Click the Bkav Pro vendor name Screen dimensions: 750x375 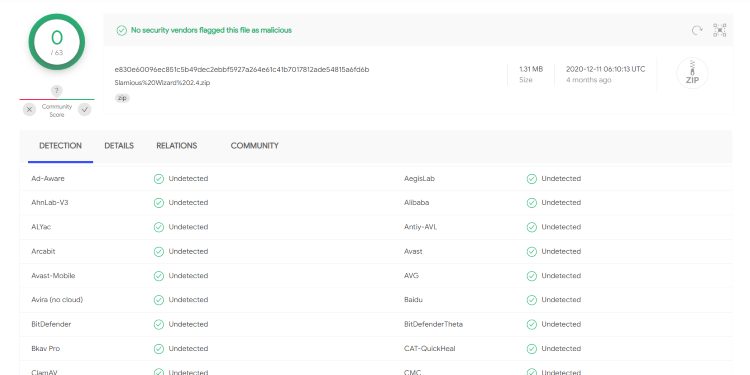coord(45,348)
